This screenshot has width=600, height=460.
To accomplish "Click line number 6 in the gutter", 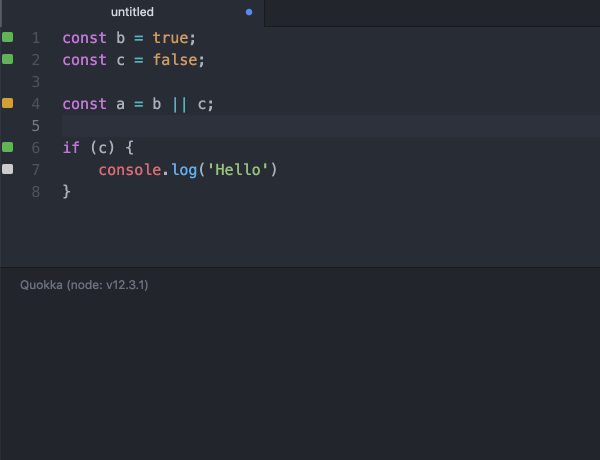I will click(x=36, y=148).
